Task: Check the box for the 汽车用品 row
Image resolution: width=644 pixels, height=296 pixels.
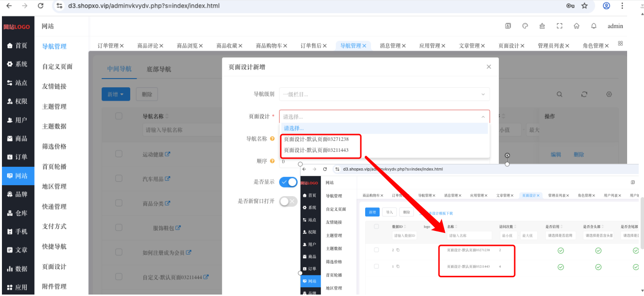Action: (119, 178)
